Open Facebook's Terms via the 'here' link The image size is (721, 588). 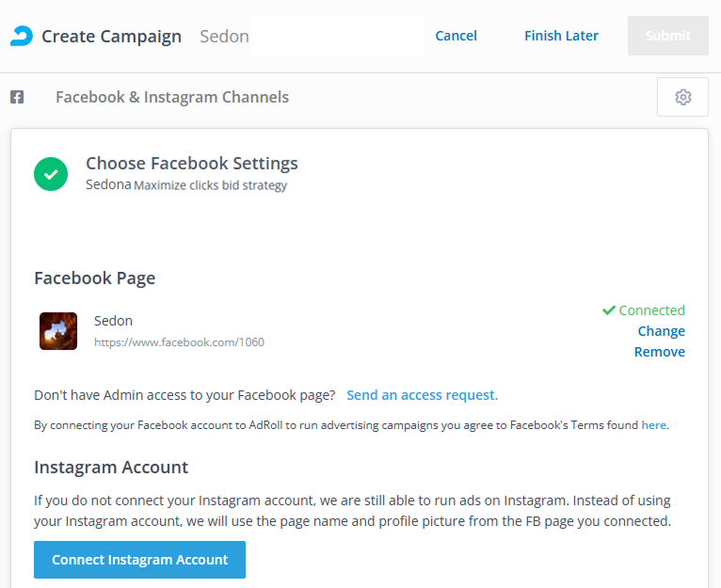653,425
